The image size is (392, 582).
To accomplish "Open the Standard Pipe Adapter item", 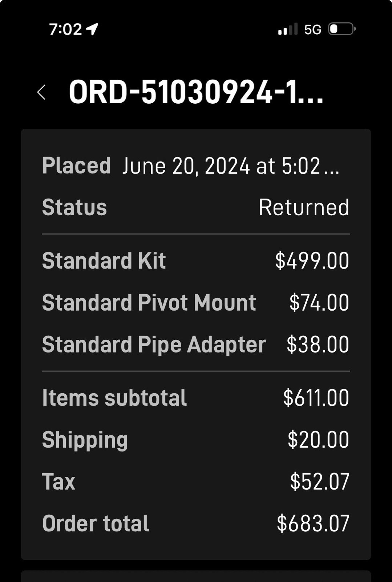I will click(154, 344).
